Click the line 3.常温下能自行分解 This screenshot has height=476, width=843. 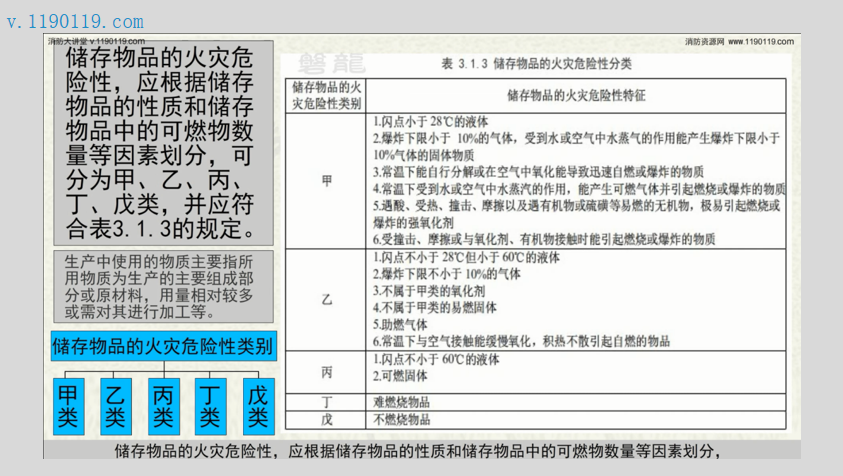point(538,172)
